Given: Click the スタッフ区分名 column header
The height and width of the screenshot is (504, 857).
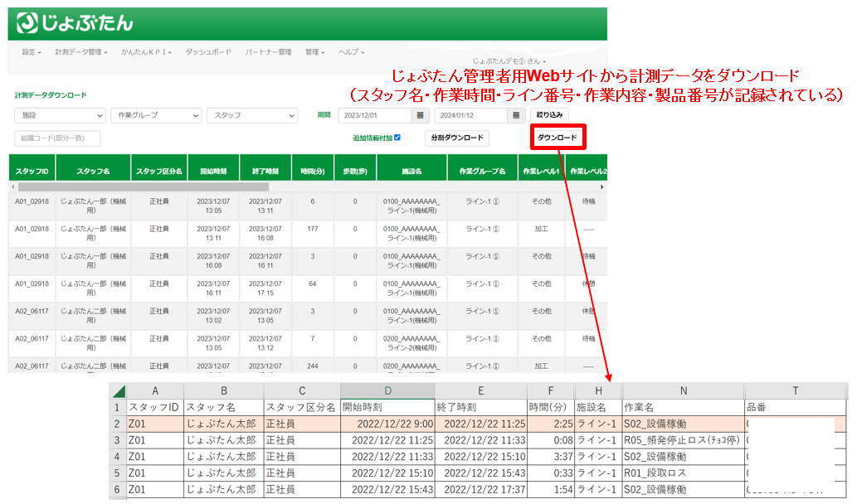Looking at the screenshot, I should (x=159, y=167).
